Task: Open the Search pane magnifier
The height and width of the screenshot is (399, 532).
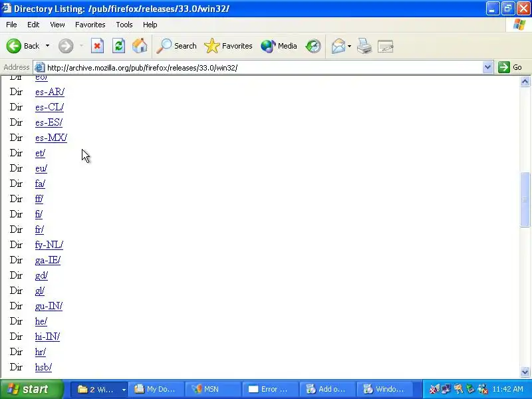Action: coord(176,46)
